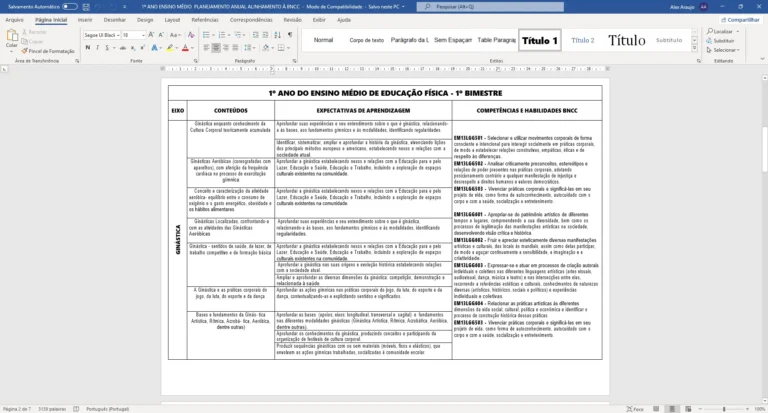
Task: Switch to Web Layout view icon
Action: click(688, 409)
